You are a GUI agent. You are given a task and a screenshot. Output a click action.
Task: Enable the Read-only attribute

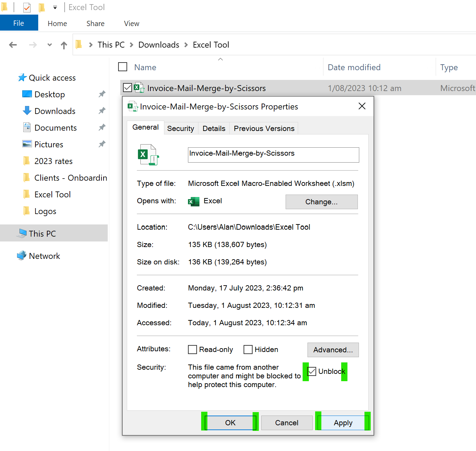click(192, 350)
